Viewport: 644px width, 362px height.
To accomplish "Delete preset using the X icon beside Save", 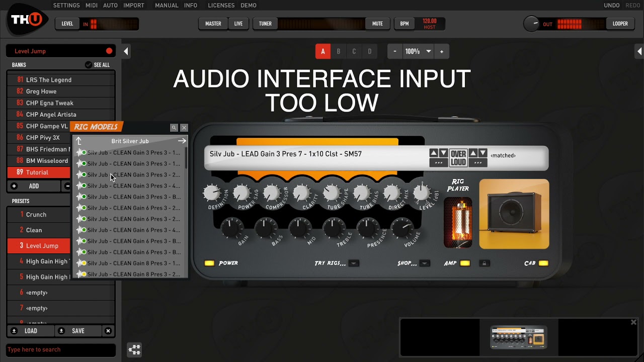I will pos(108,331).
